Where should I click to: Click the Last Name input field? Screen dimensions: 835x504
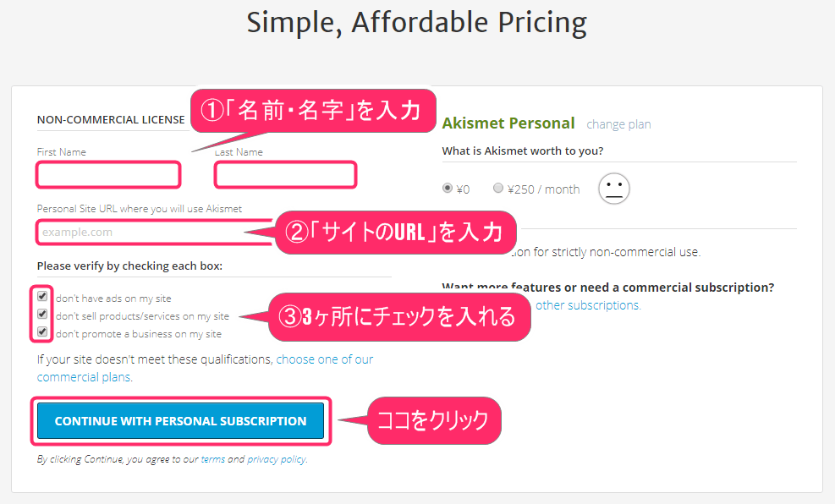285,174
